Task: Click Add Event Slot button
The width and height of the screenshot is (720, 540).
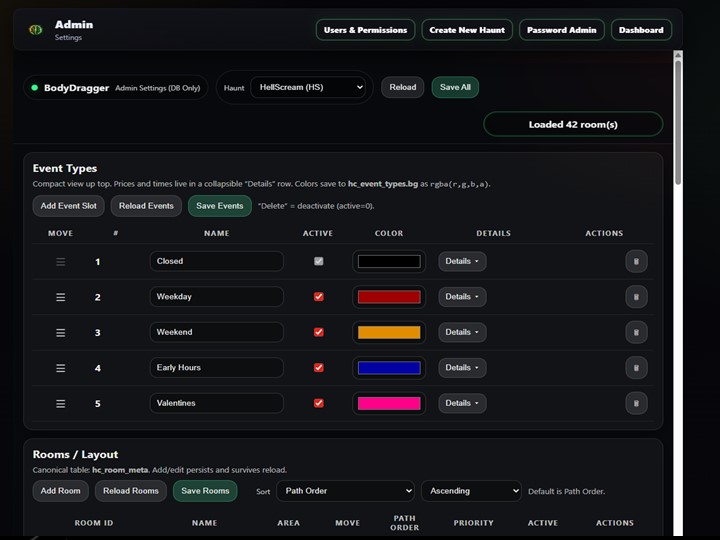Action: [68, 206]
